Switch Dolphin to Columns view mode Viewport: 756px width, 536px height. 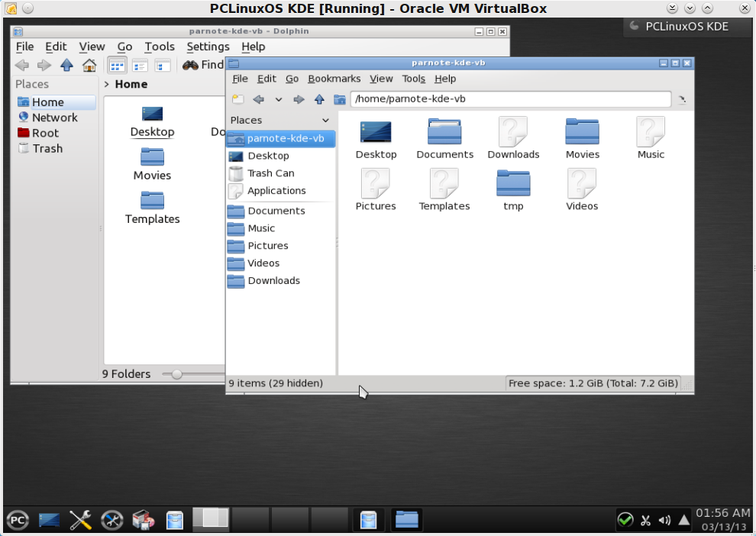(163, 65)
